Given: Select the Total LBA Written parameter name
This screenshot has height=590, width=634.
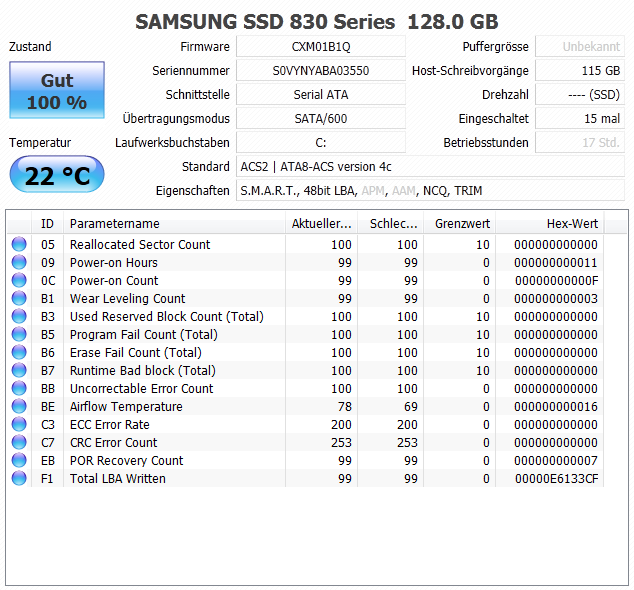Looking at the screenshot, I should 118,478.
